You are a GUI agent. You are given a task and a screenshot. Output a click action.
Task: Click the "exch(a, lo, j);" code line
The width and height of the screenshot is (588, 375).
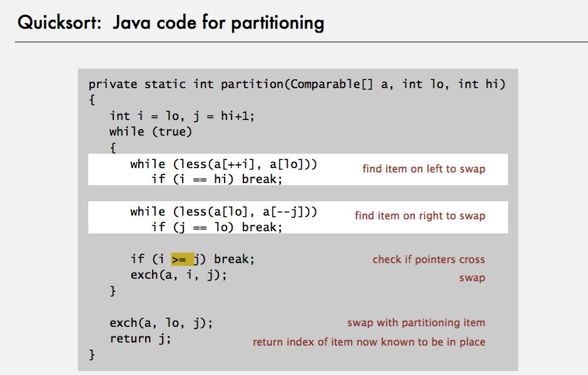pyautogui.click(x=161, y=323)
